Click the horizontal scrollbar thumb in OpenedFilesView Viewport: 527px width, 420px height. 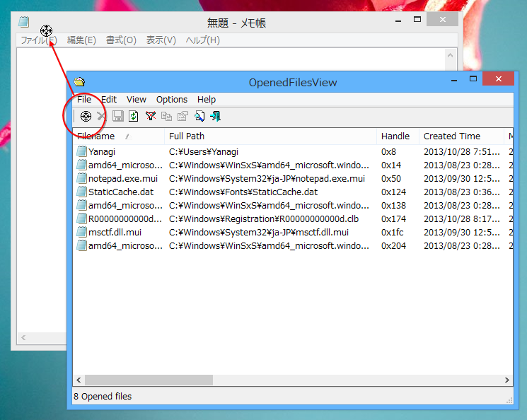click(149, 380)
